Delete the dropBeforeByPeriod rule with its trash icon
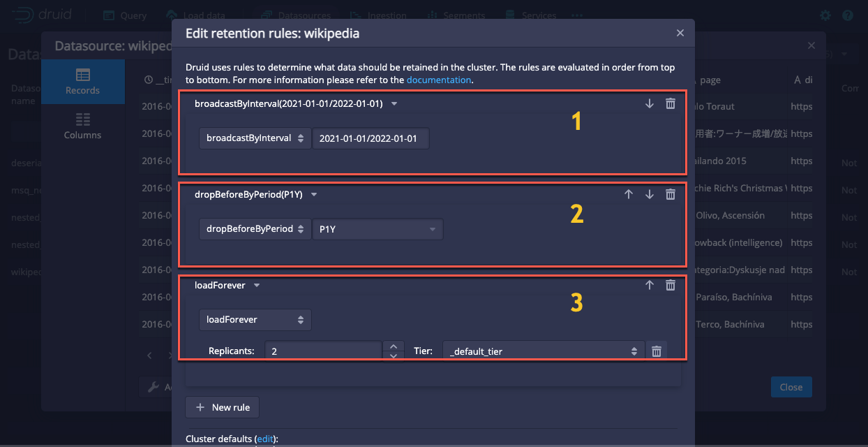The image size is (868, 447). 670,193
